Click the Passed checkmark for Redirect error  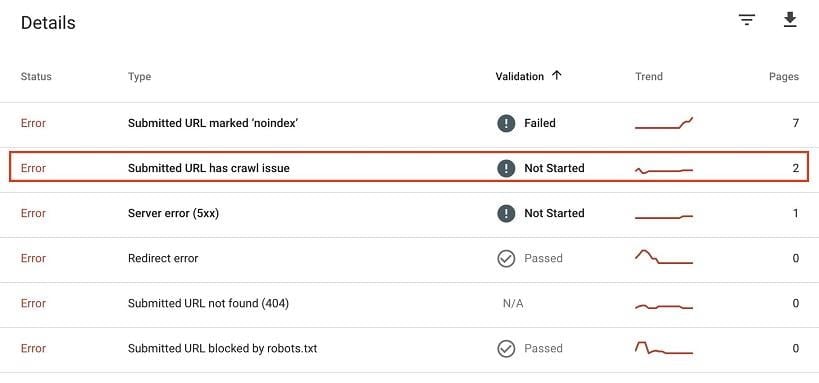coord(506,258)
